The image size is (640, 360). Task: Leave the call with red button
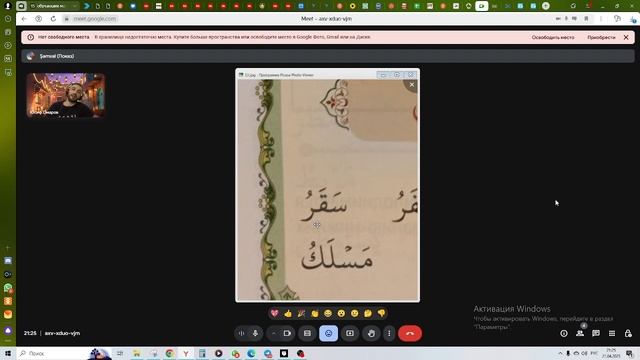coord(410,333)
